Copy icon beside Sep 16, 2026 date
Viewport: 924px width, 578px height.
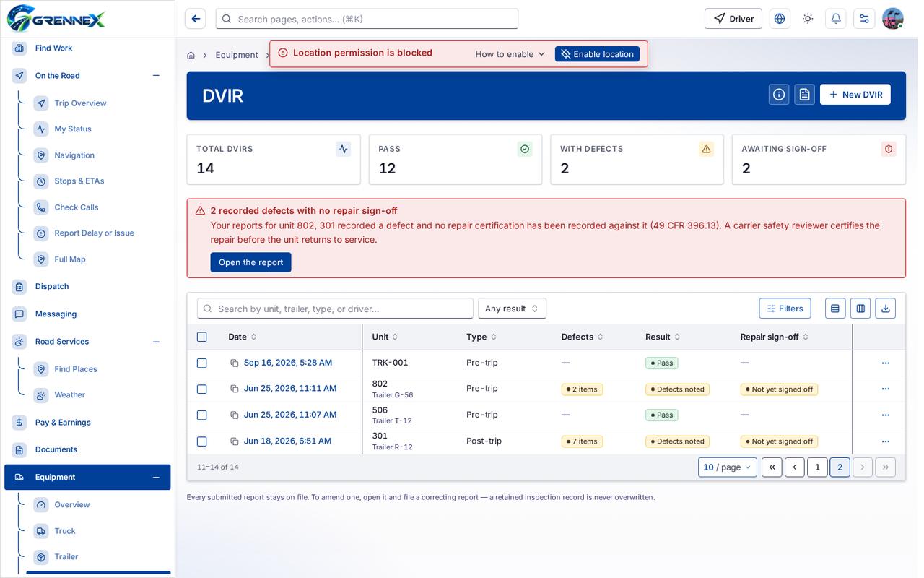coord(234,363)
